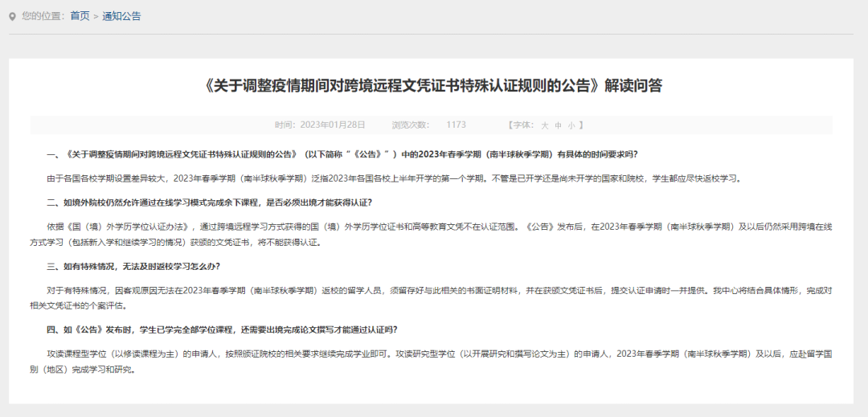Open the 通知公告 breadcrumb link
Screen dimensions: 868x417
(x=121, y=16)
